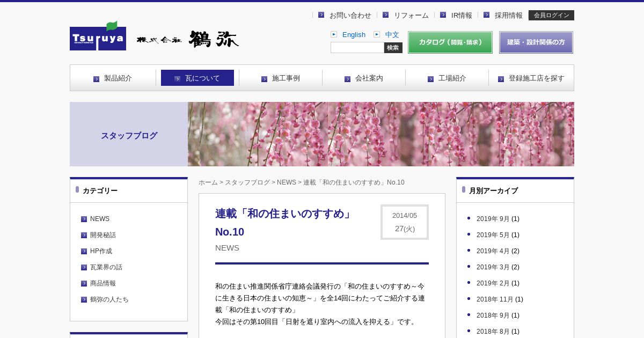Screen dimensions: 644x338
Task: Click the 会員ログイン button
Action: tap(551, 15)
